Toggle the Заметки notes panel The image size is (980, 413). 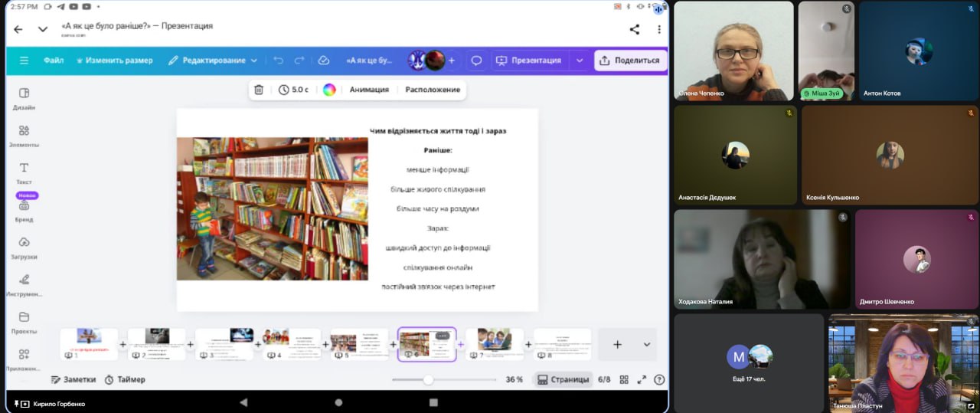pyautogui.click(x=73, y=379)
